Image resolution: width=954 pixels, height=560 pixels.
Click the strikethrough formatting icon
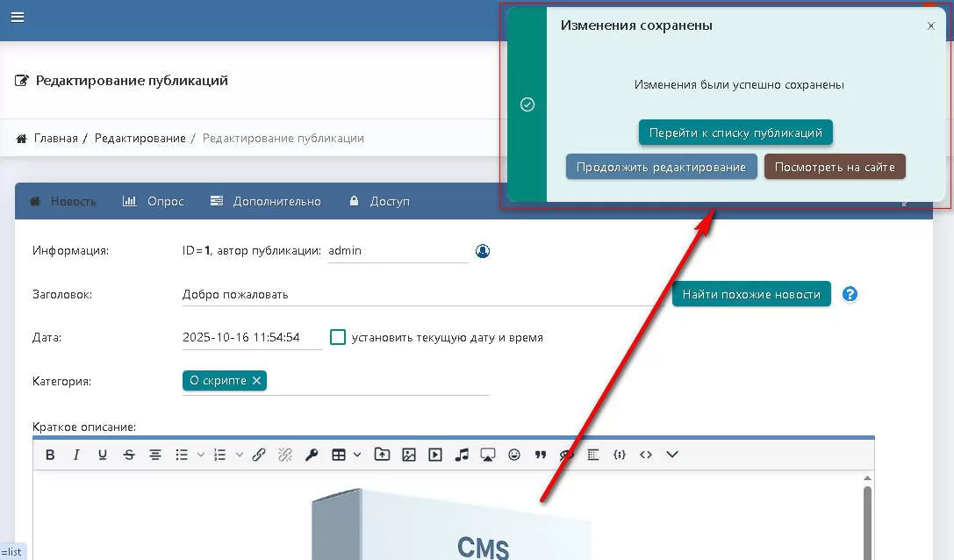pyautogui.click(x=129, y=455)
